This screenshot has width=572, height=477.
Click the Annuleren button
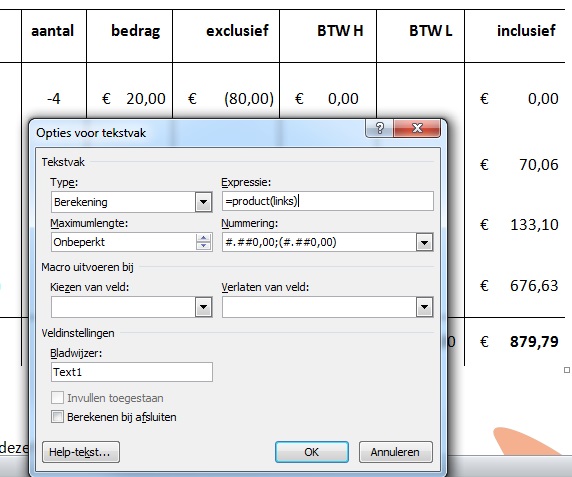396,452
